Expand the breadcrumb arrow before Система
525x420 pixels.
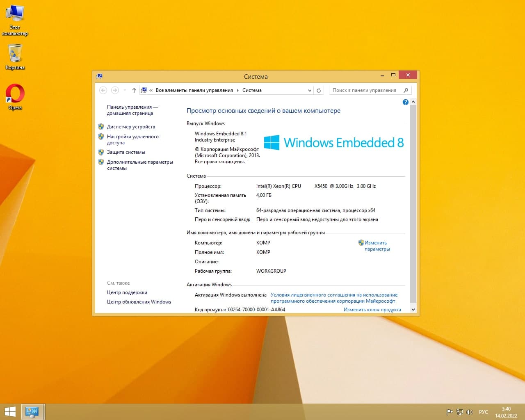coord(237,90)
